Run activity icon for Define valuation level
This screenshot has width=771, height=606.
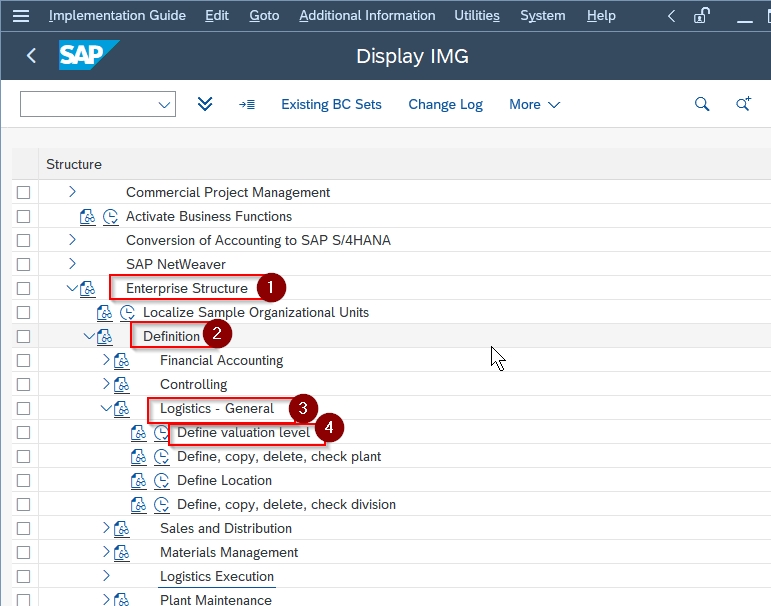[x=161, y=433]
